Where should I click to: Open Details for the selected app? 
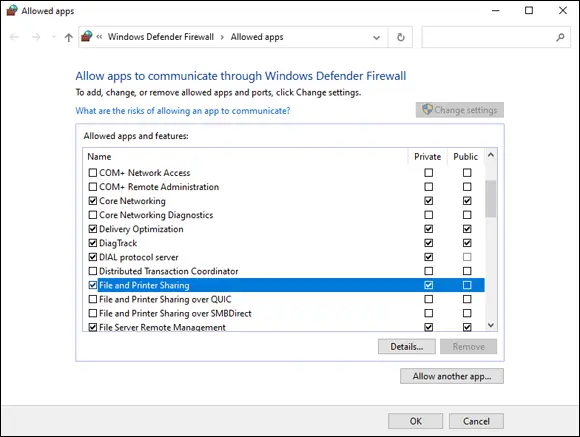407,347
